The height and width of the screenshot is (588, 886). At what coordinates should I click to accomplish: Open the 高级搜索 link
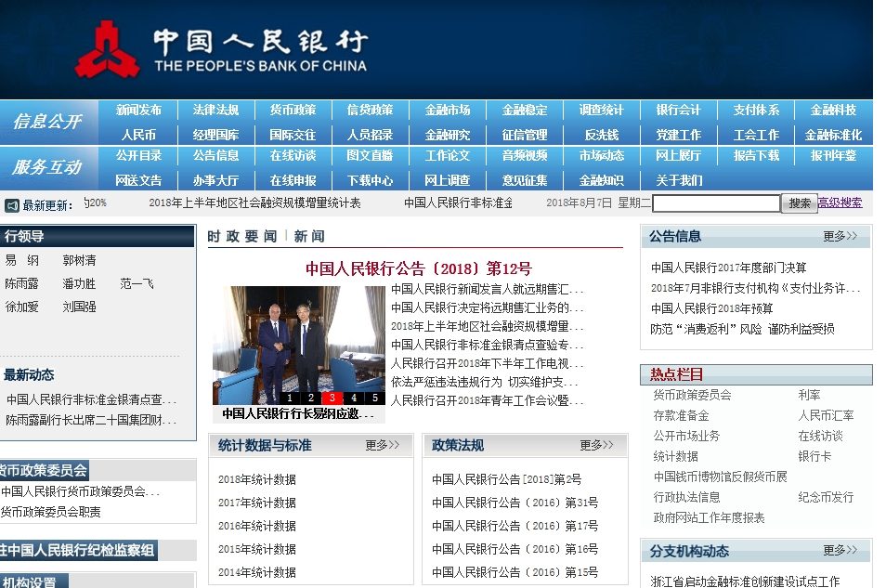click(840, 203)
